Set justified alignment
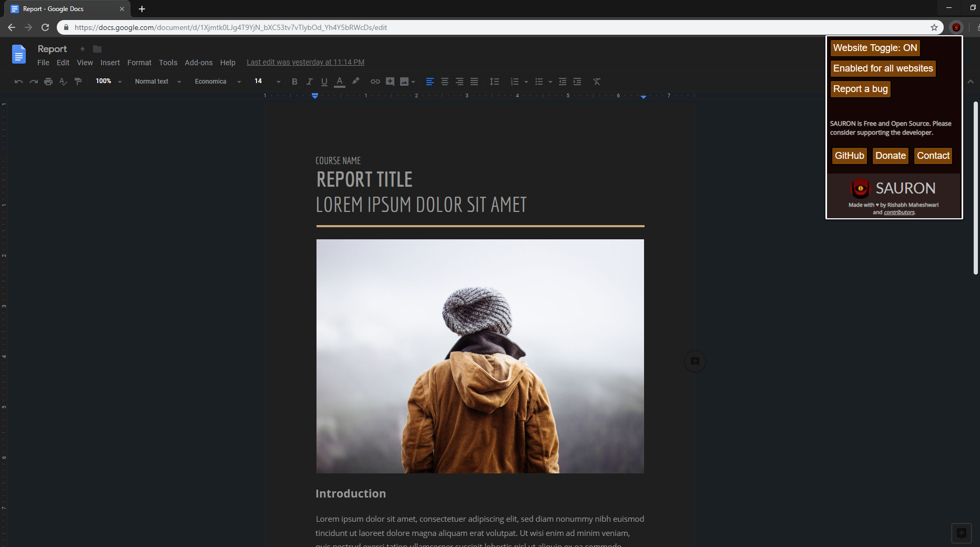Image resolution: width=980 pixels, height=547 pixels. [474, 82]
